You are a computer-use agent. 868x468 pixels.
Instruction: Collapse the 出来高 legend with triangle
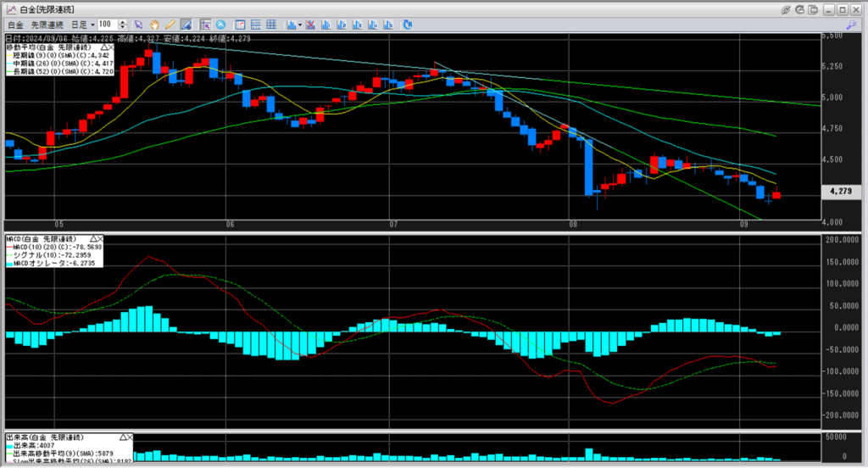[x=123, y=437]
